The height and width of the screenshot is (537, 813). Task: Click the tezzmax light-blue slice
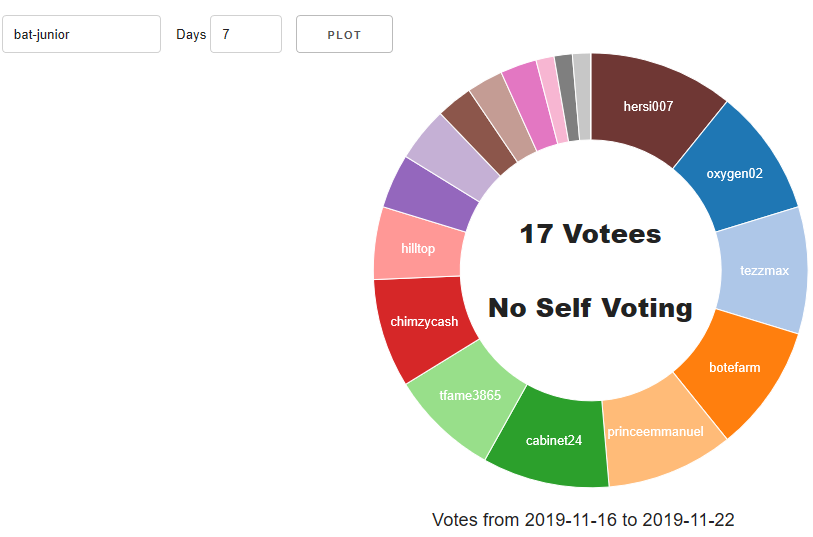click(762, 270)
